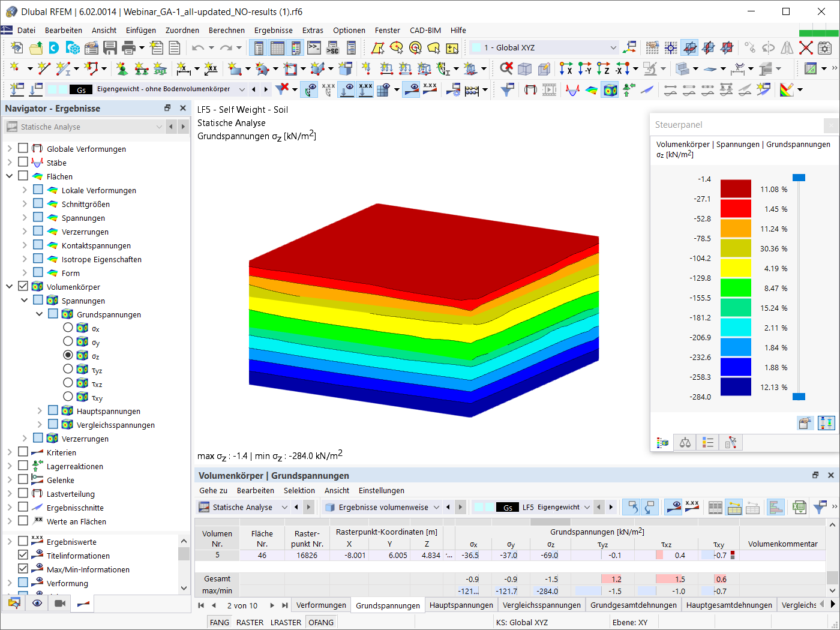Save the model with the floppy disk icon
840x630 pixels.
click(x=110, y=48)
